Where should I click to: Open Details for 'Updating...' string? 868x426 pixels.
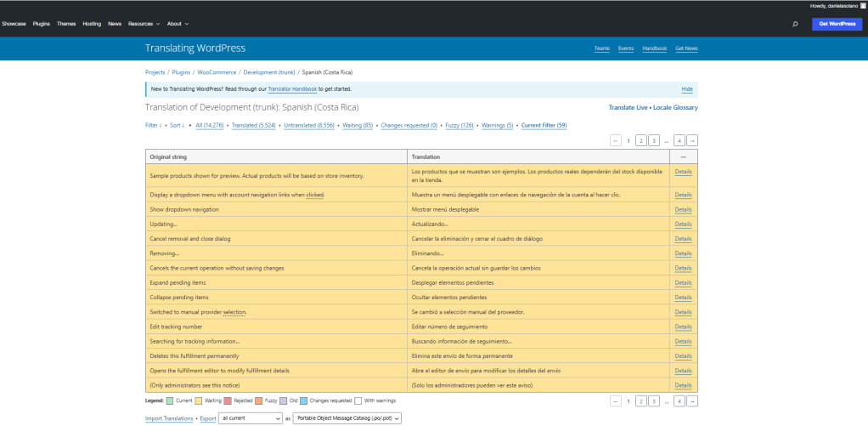point(683,224)
